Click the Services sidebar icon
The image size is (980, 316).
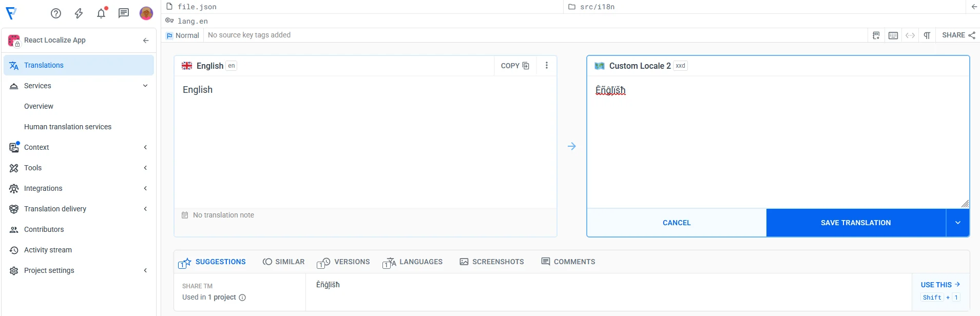pyautogui.click(x=14, y=86)
